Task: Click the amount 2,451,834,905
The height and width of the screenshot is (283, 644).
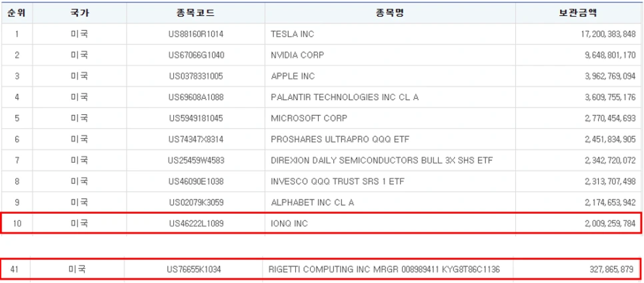Action: pos(610,139)
